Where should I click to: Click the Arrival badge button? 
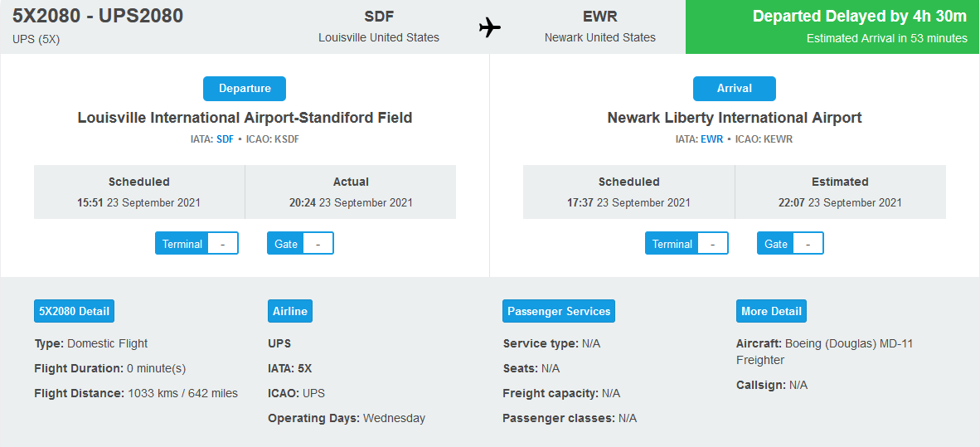coord(735,89)
